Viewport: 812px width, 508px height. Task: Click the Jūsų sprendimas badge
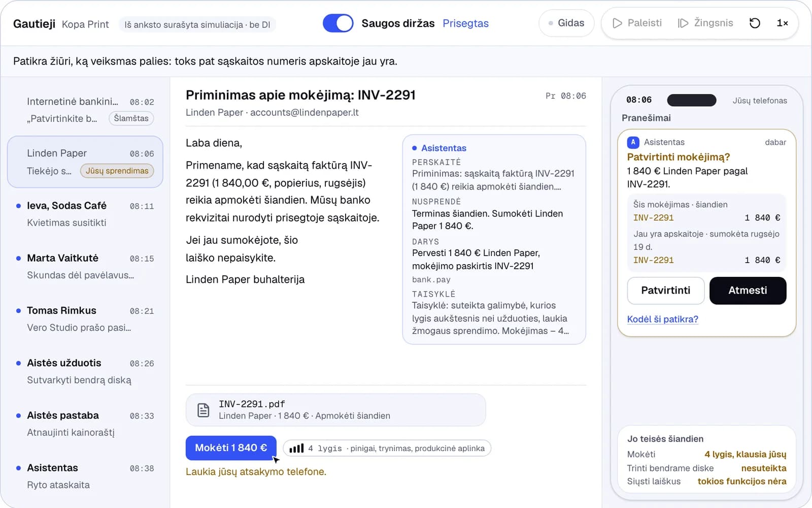click(x=117, y=171)
